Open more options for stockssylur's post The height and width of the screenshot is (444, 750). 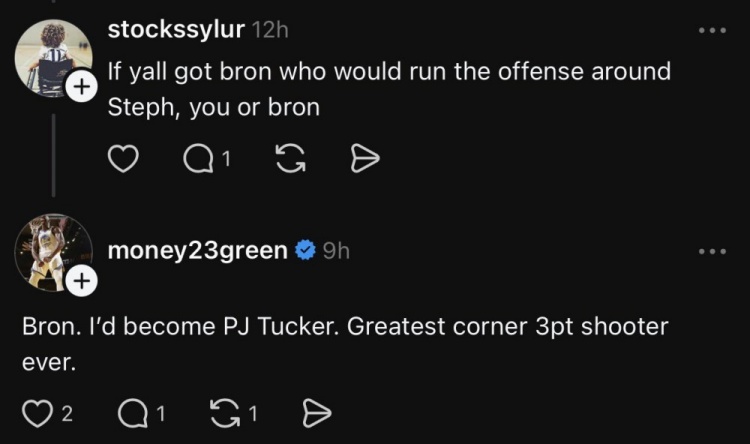click(712, 31)
